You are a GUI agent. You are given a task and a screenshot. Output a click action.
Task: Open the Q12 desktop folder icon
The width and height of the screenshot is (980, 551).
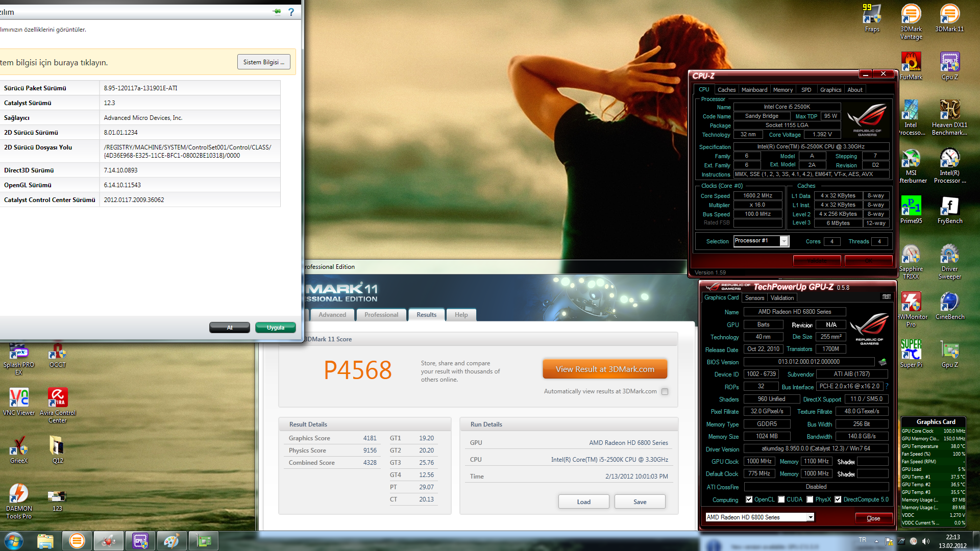tap(57, 449)
